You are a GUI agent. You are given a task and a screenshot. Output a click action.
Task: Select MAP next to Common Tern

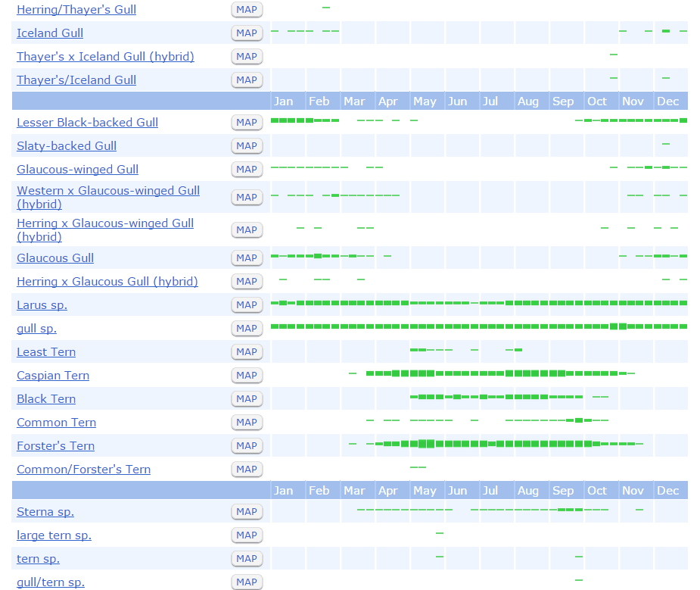247,423
